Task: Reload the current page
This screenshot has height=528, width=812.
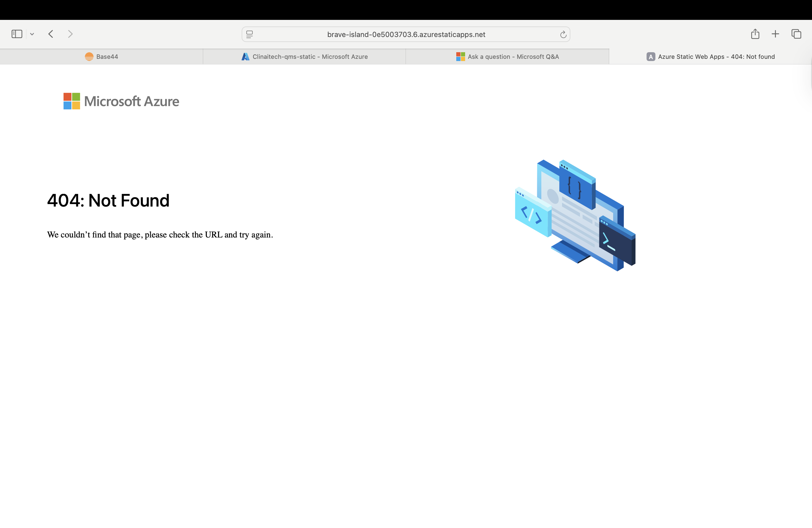Action: [563, 35]
